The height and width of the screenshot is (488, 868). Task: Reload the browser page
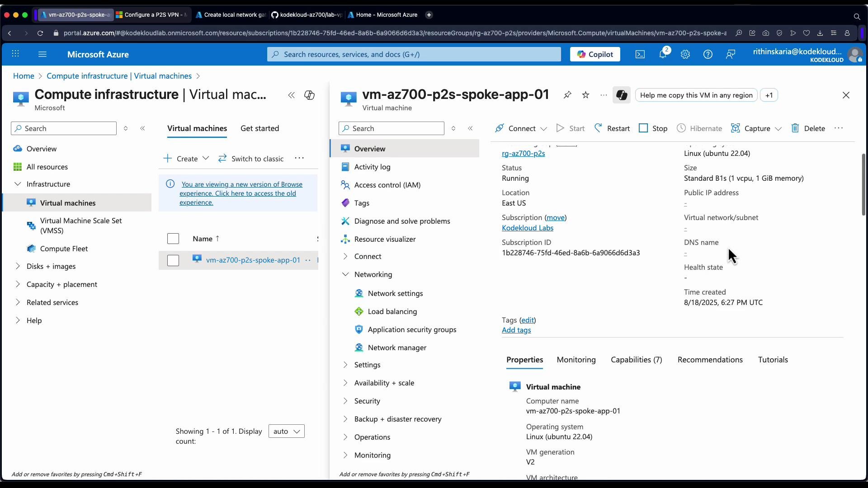point(40,33)
